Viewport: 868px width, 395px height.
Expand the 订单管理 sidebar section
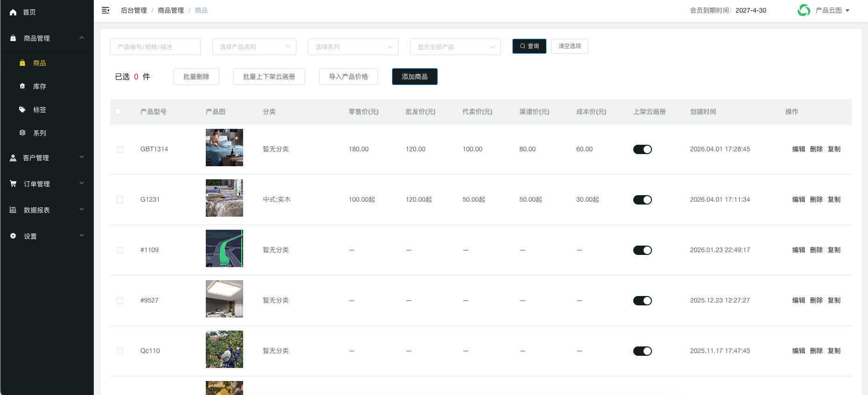click(82, 183)
